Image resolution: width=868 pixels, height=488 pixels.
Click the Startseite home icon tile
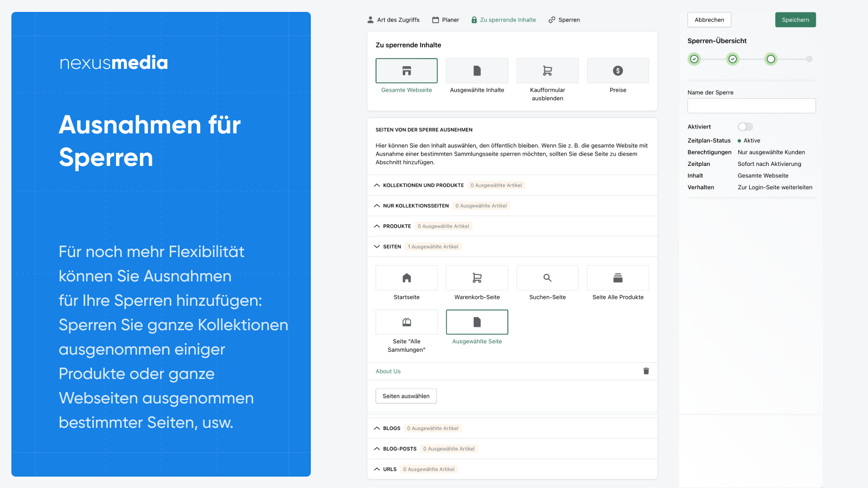(406, 278)
